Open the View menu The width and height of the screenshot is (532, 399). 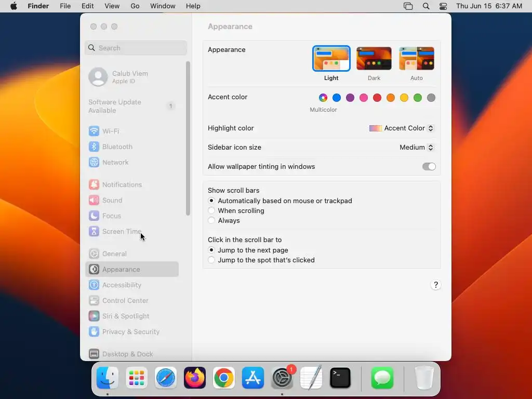tap(112, 6)
